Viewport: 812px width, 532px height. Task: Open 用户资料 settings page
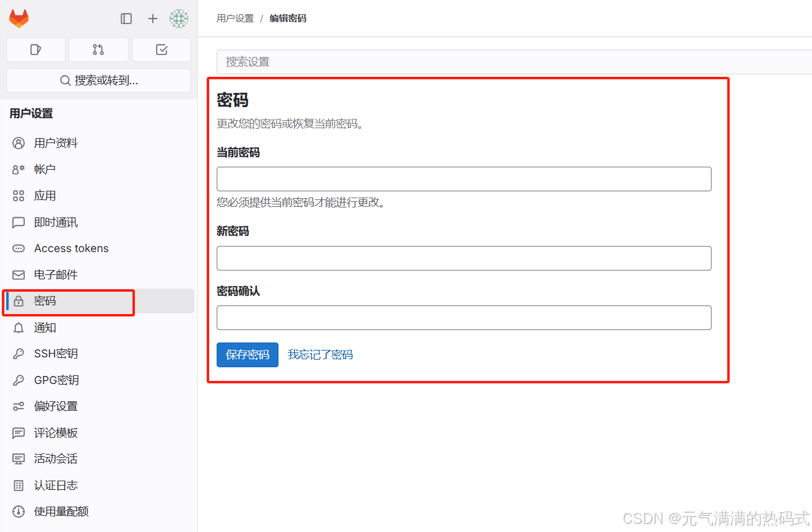point(99,143)
